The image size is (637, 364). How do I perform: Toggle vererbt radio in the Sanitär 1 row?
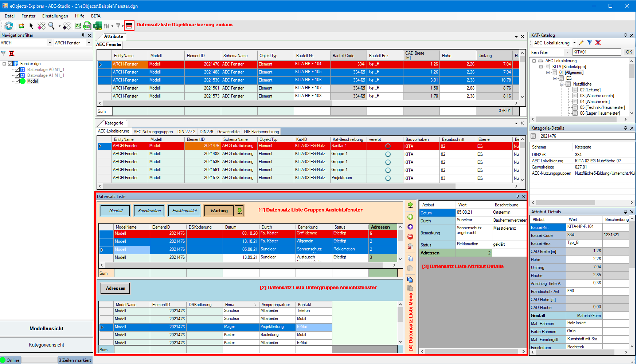click(388, 146)
